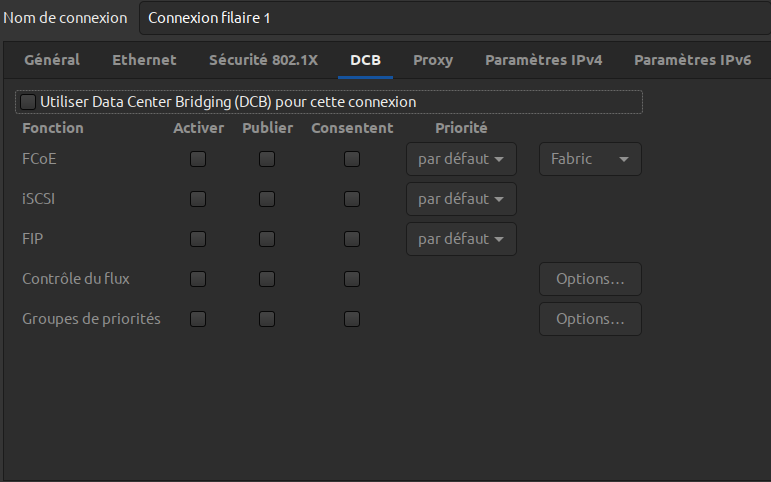Image resolution: width=771 pixels, height=482 pixels.
Task: Check iSCSI Consentent checkbox
Action: click(x=352, y=199)
